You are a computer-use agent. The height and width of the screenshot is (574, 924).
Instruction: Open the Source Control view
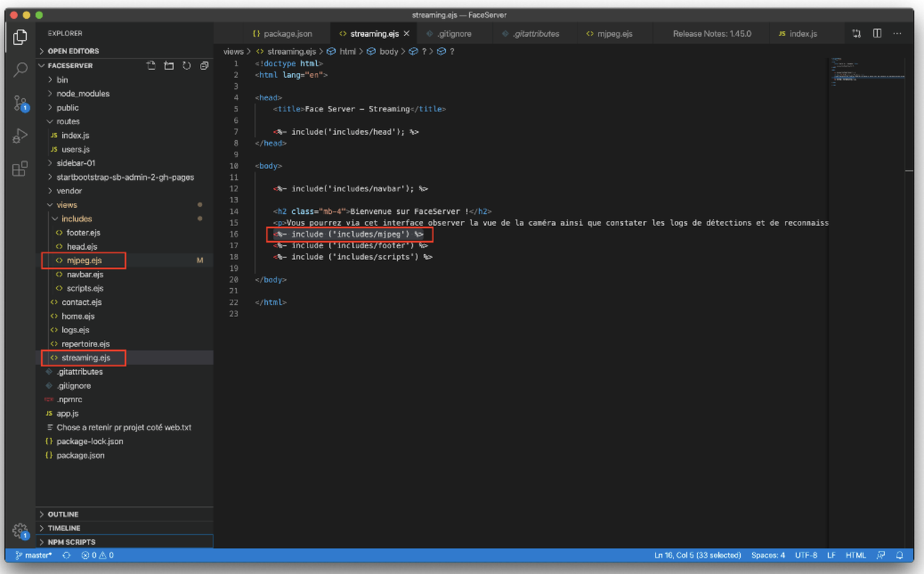pos(20,103)
